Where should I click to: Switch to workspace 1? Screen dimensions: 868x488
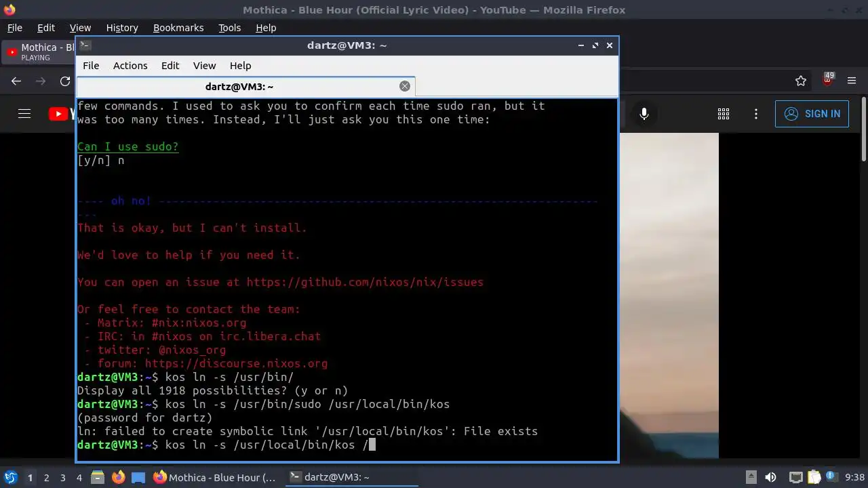coord(30,478)
